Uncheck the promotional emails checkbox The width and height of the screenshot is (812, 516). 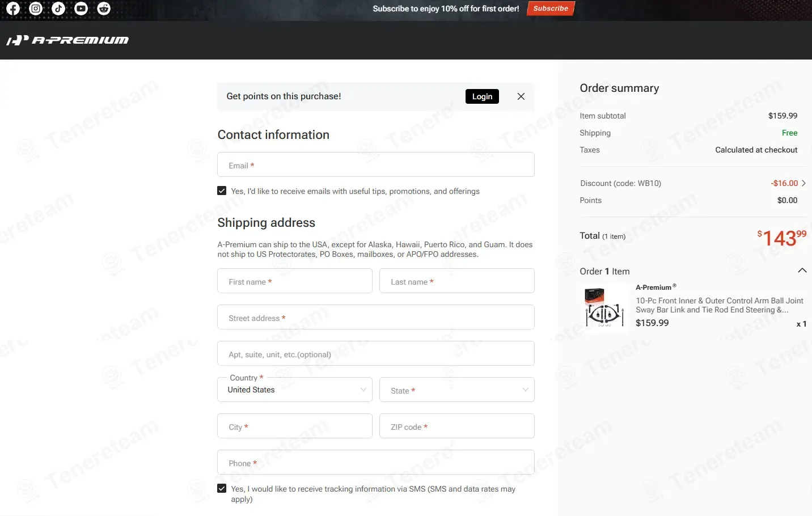click(x=222, y=191)
